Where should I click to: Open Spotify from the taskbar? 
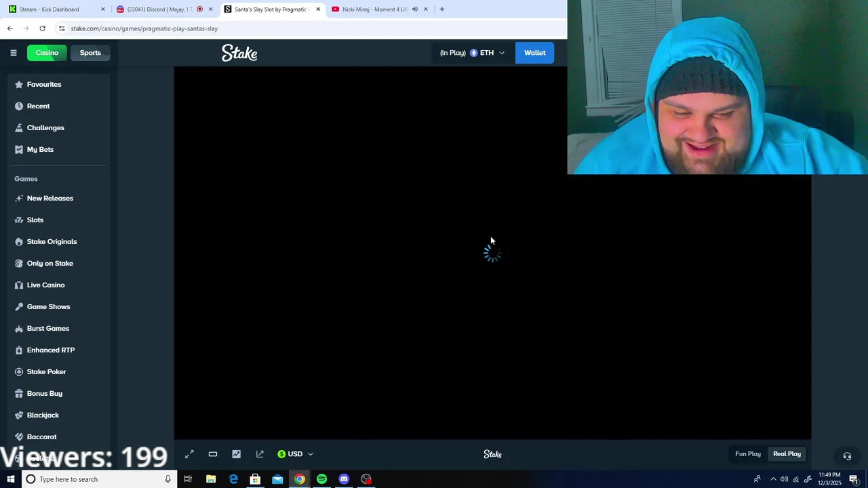coord(321,479)
